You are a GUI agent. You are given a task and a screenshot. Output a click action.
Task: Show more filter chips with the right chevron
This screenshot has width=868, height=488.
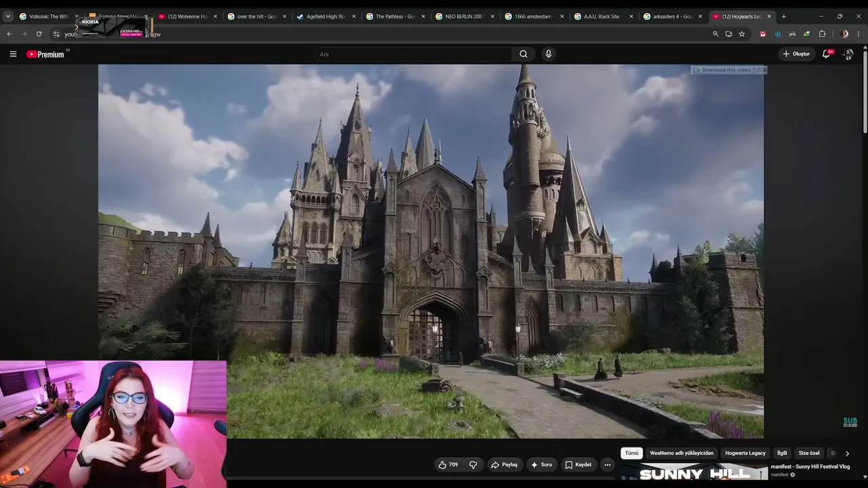pos(847,453)
